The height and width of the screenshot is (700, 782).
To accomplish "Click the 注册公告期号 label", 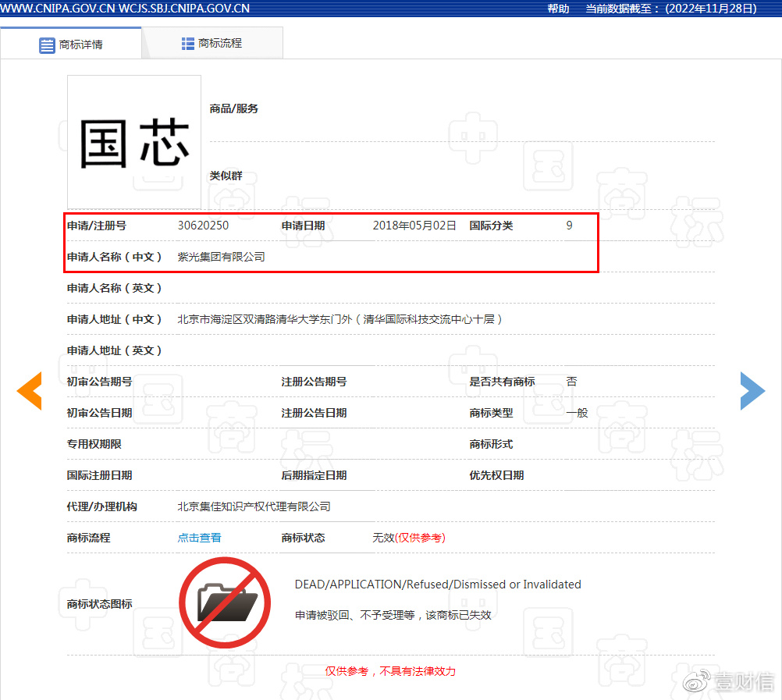I will point(314,382).
